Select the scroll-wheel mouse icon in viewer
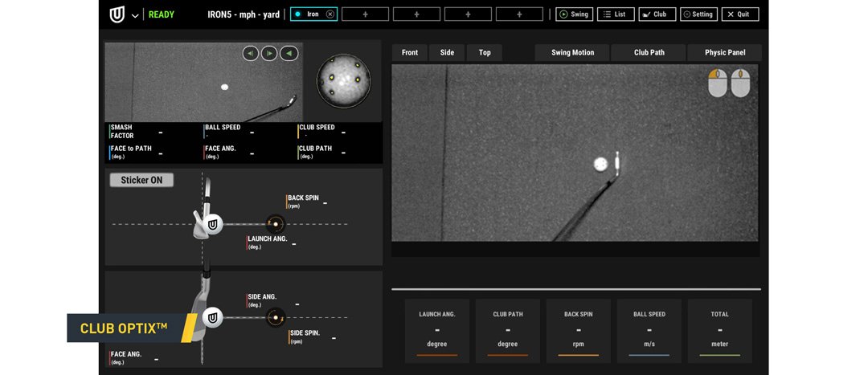Viewport: 868px width, 375px height. [740, 83]
